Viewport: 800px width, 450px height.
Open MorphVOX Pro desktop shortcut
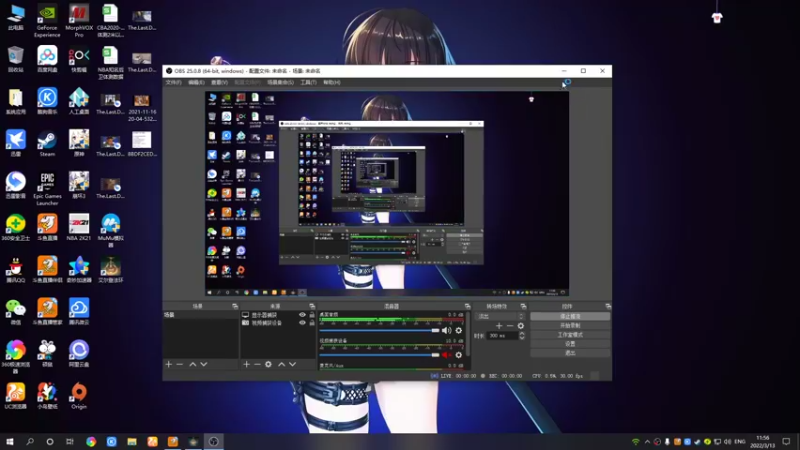pyautogui.click(x=79, y=20)
